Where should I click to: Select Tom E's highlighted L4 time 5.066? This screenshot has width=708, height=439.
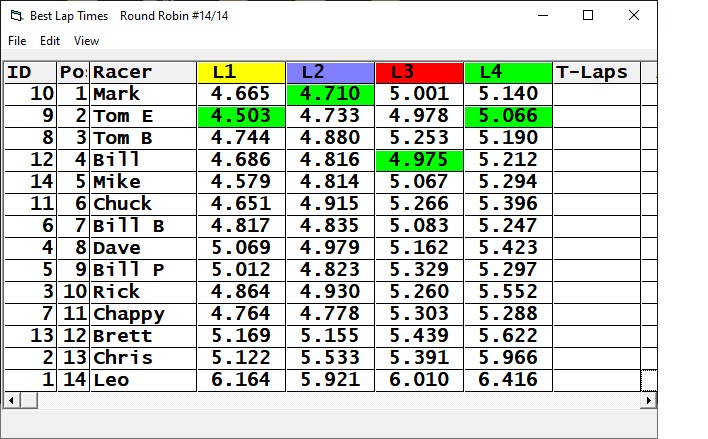(508, 116)
